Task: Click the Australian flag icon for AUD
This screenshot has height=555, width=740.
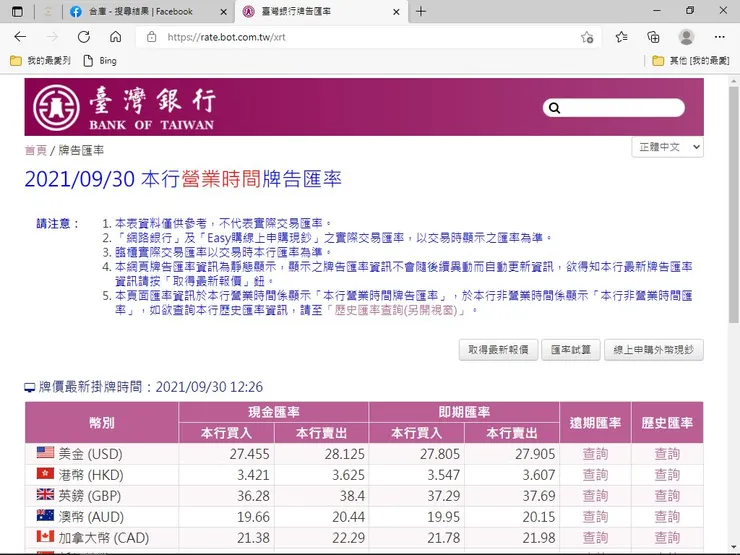Action: coord(45,515)
